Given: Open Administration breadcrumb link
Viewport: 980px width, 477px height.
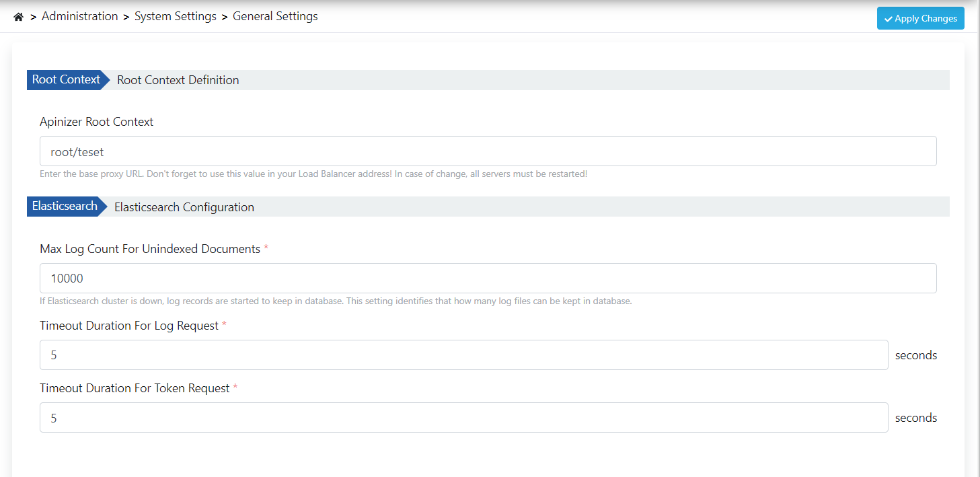Looking at the screenshot, I should [x=79, y=16].
